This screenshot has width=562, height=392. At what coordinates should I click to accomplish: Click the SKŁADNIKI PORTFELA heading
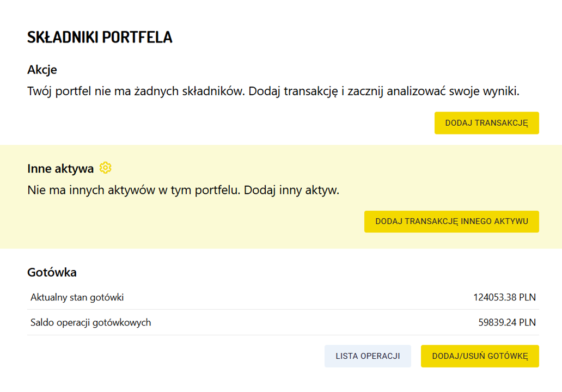click(100, 38)
